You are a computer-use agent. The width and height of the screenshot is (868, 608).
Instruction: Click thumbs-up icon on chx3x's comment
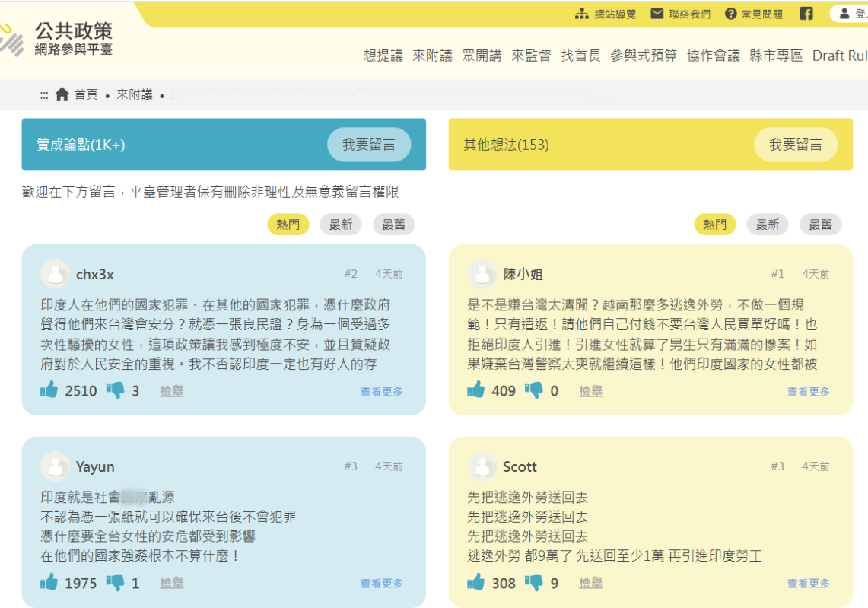[x=49, y=390]
